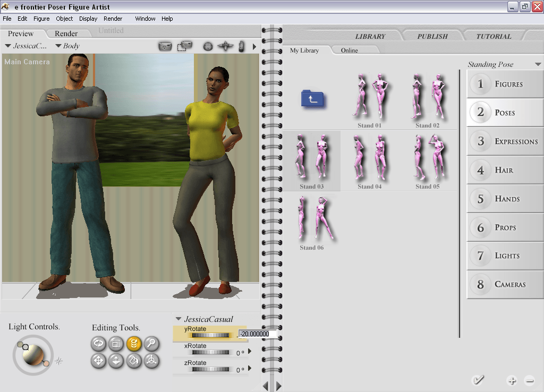
Task: Click the xRotate parameter dial
Action: click(210, 352)
